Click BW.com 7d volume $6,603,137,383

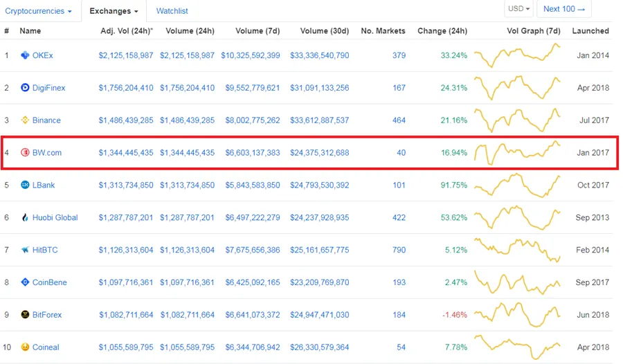click(253, 153)
